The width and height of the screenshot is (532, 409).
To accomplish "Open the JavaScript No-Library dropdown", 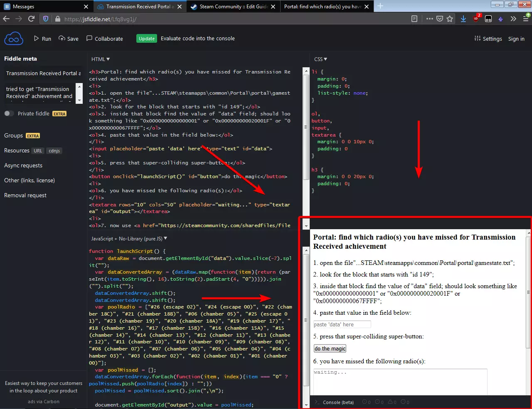I will pyautogui.click(x=129, y=239).
